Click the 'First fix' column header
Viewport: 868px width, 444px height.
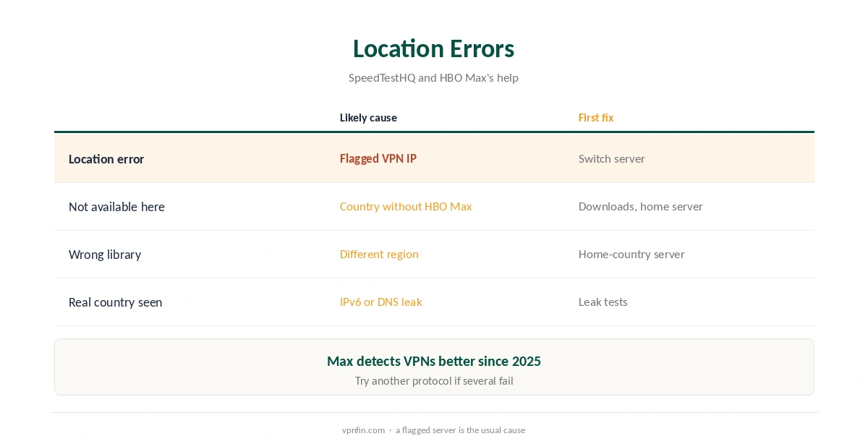[x=596, y=118]
